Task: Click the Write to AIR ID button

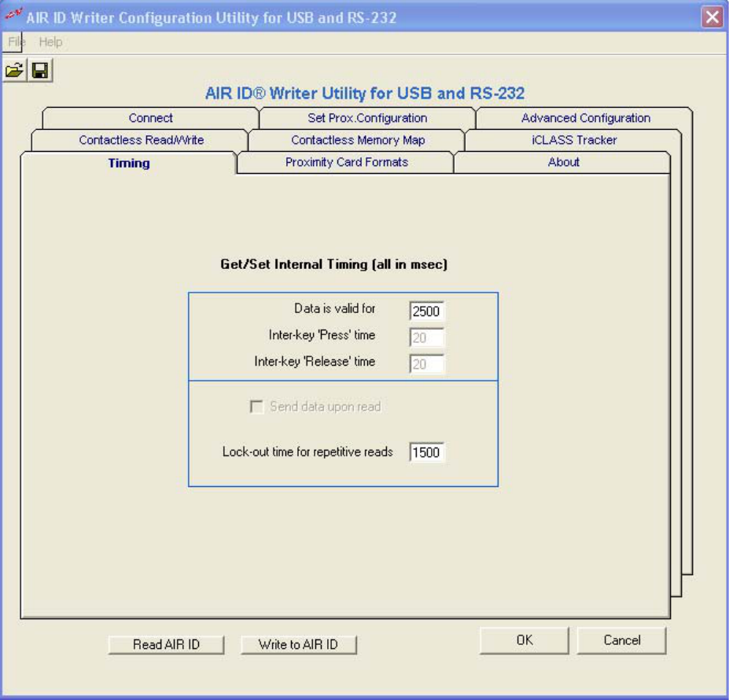Action: [x=299, y=645]
